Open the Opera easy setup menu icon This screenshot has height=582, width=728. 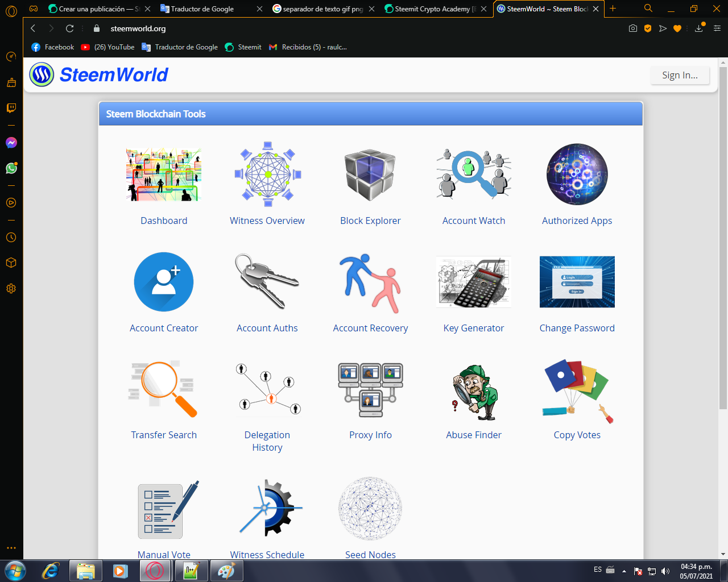(x=717, y=28)
